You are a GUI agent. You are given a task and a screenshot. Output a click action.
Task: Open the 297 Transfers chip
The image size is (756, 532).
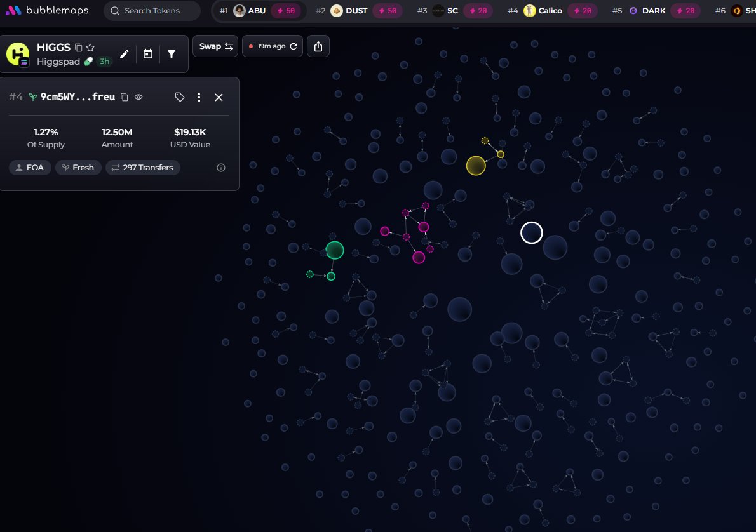(143, 168)
